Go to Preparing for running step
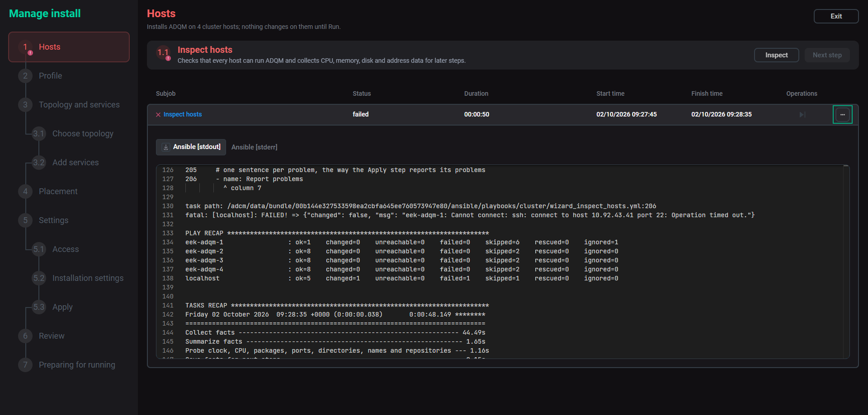 click(77, 365)
